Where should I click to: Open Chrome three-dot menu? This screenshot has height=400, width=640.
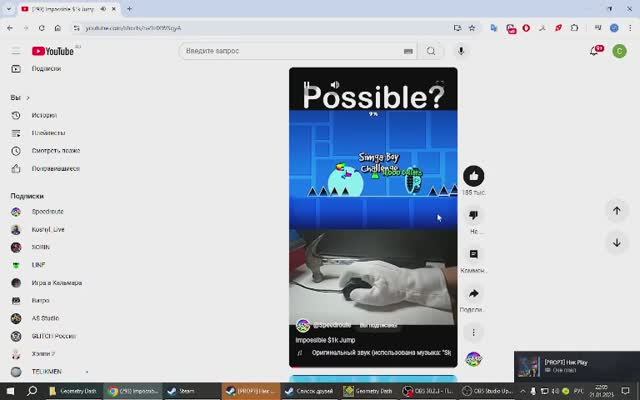pyautogui.click(x=630, y=28)
